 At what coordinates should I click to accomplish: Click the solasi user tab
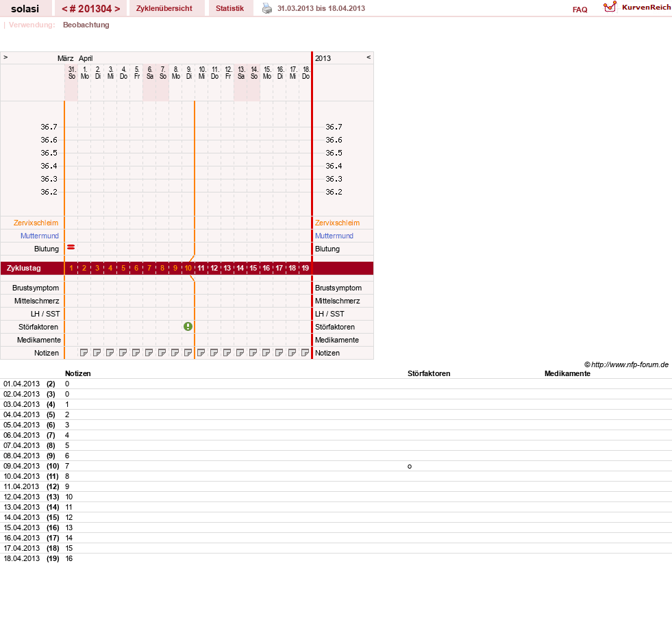click(25, 9)
